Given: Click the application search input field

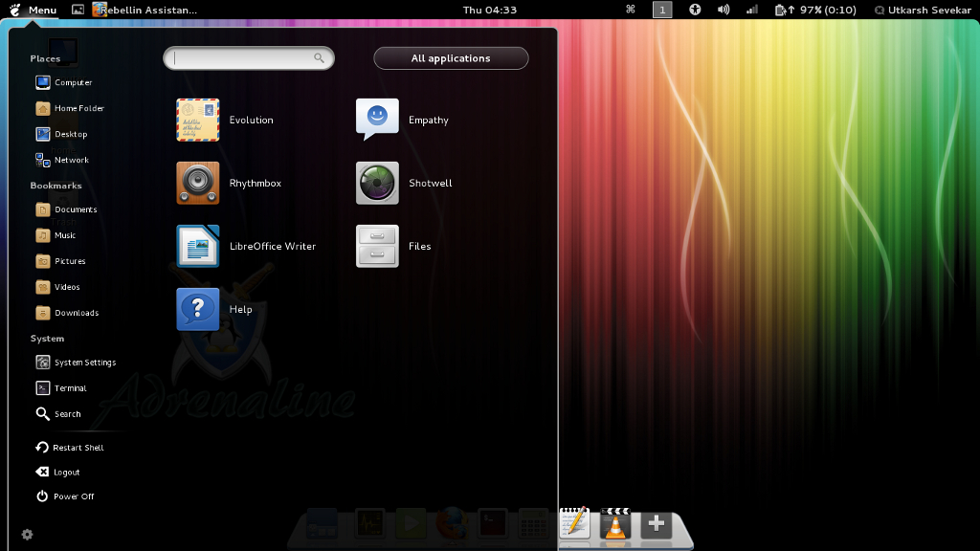Looking at the screenshot, I should 248,57.
